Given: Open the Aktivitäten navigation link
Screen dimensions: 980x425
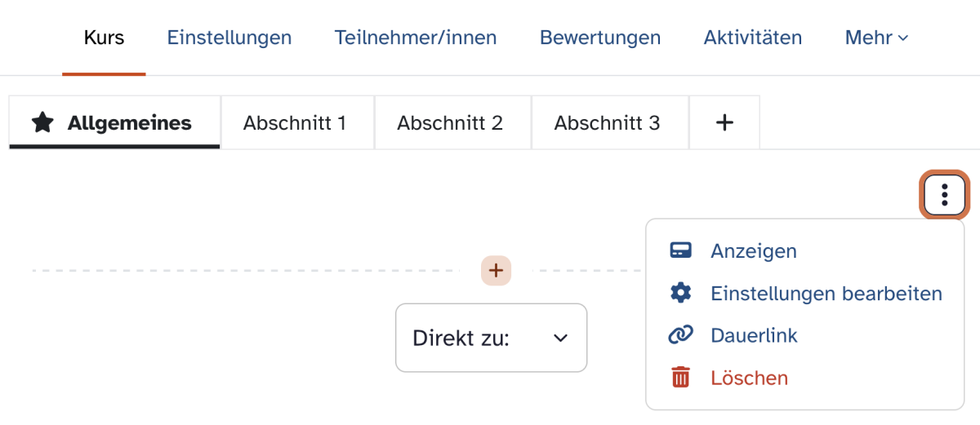Looking at the screenshot, I should click(x=752, y=38).
